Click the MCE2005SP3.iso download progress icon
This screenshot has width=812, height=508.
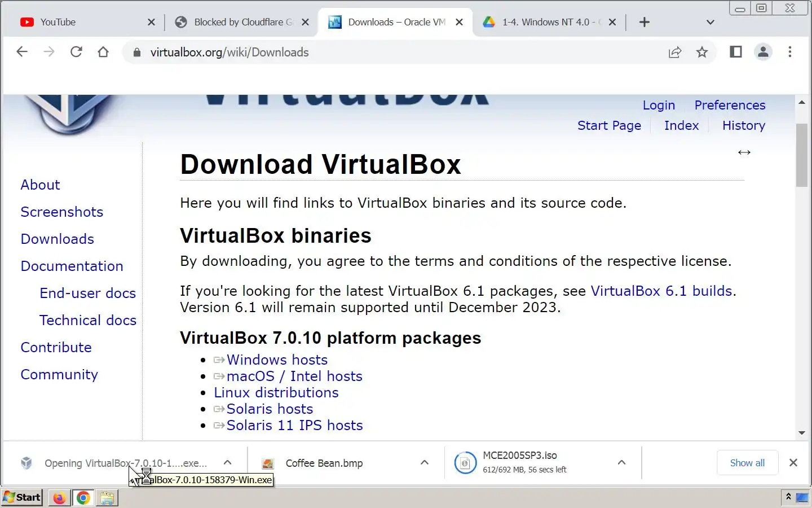[x=466, y=463]
